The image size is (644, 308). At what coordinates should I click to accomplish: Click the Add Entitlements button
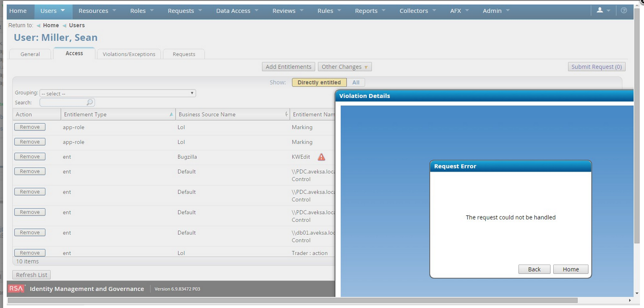click(288, 67)
